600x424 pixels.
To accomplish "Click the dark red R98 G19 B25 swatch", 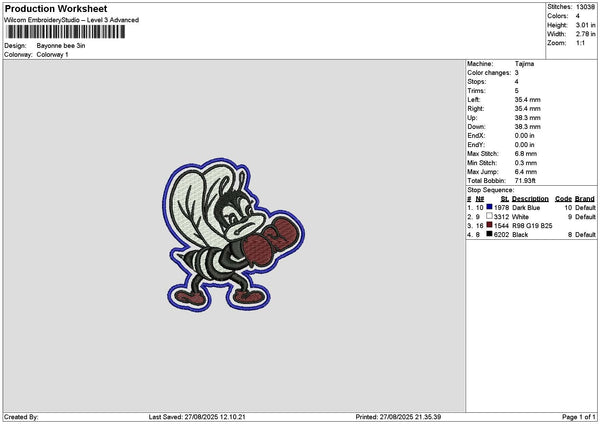I will [489, 225].
